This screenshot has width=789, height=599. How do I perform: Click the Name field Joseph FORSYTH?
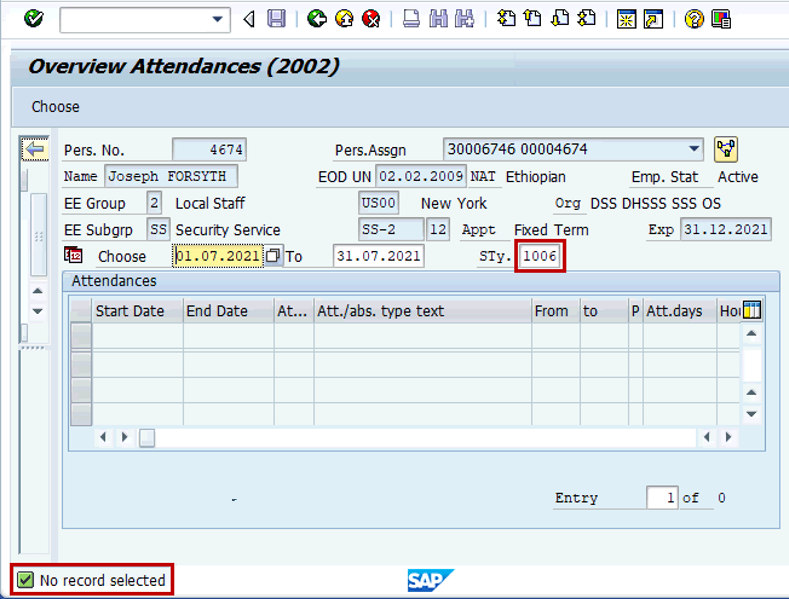171,176
